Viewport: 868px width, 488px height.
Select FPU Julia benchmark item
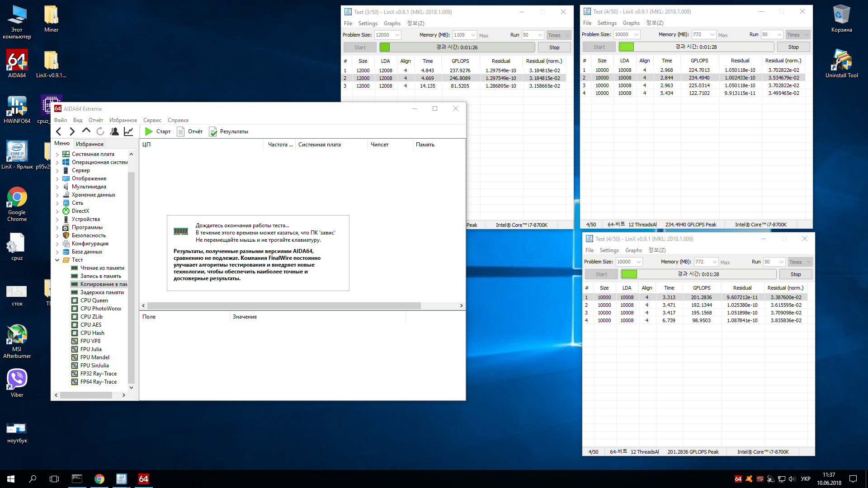(x=91, y=349)
